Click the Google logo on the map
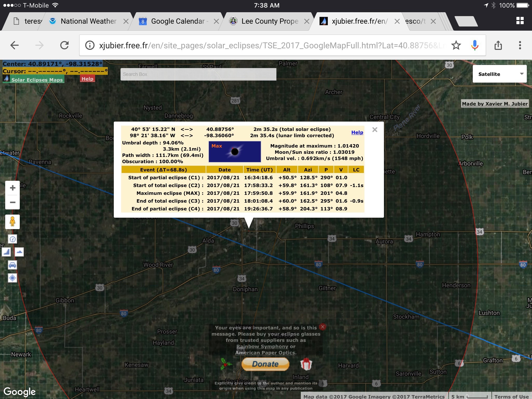Screen dimensions: 532x399 pos(19,392)
